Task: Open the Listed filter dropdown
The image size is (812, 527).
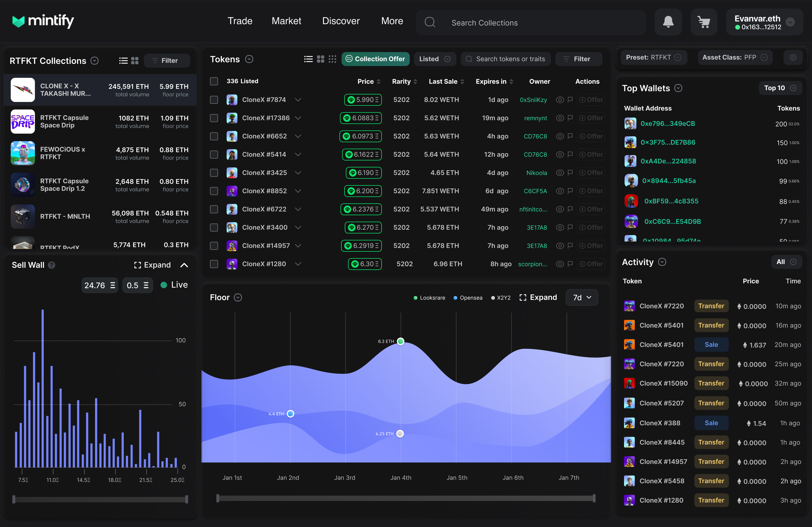Action: click(x=435, y=59)
